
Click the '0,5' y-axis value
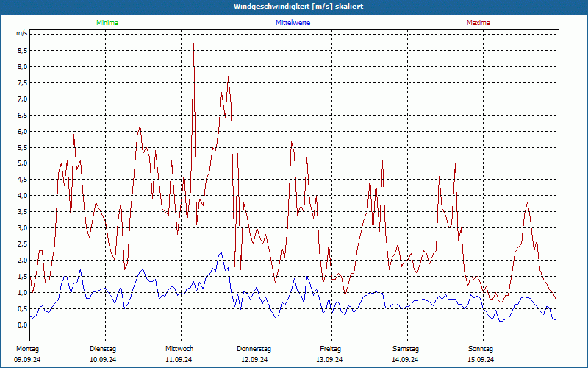point(22,308)
